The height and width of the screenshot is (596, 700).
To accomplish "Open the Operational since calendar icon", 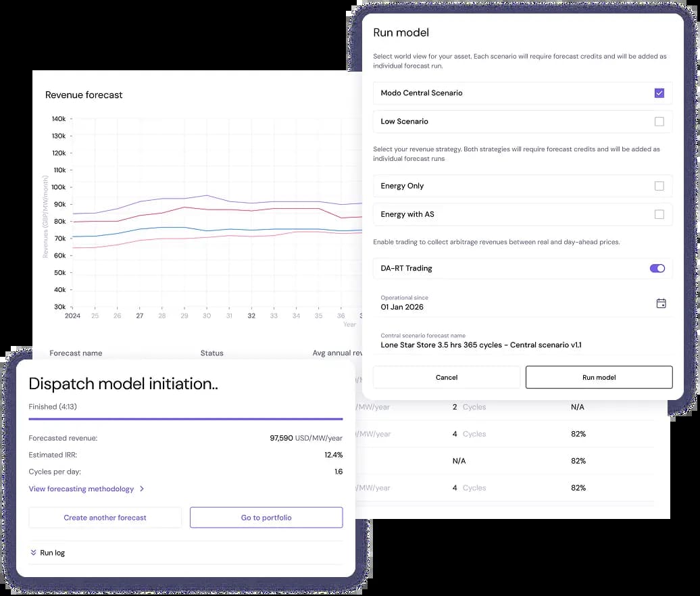I will point(661,303).
